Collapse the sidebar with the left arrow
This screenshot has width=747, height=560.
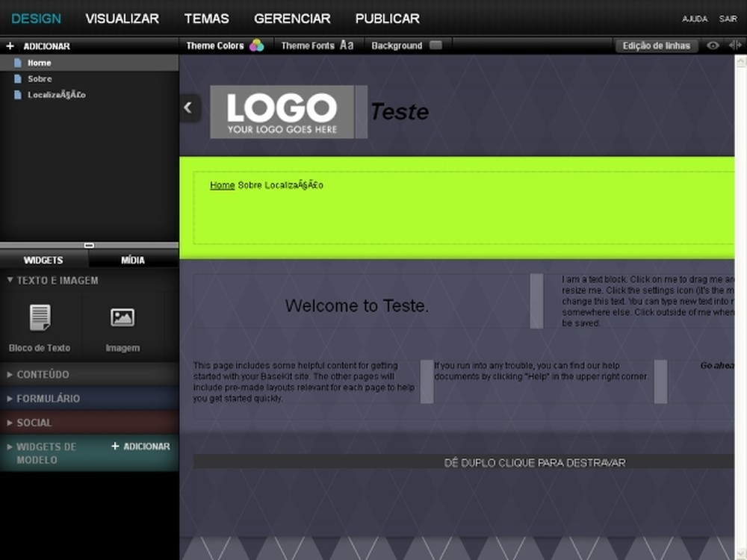point(189,108)
